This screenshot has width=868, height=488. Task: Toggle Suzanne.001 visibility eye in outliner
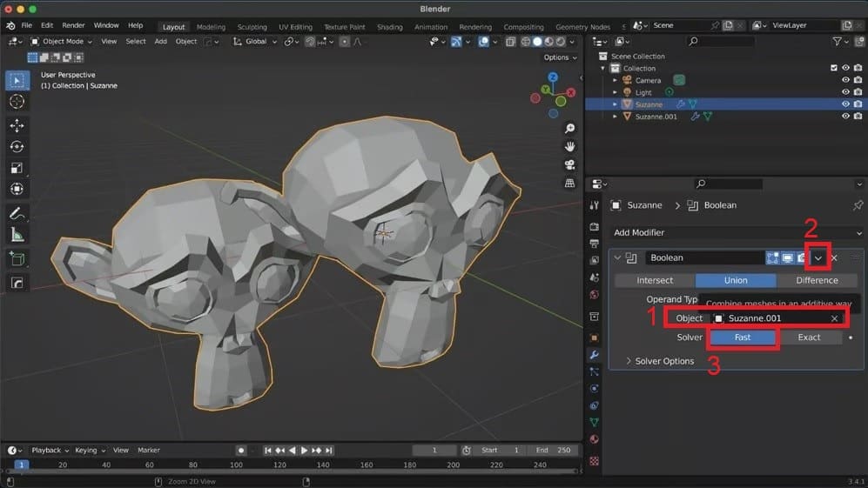845,117
